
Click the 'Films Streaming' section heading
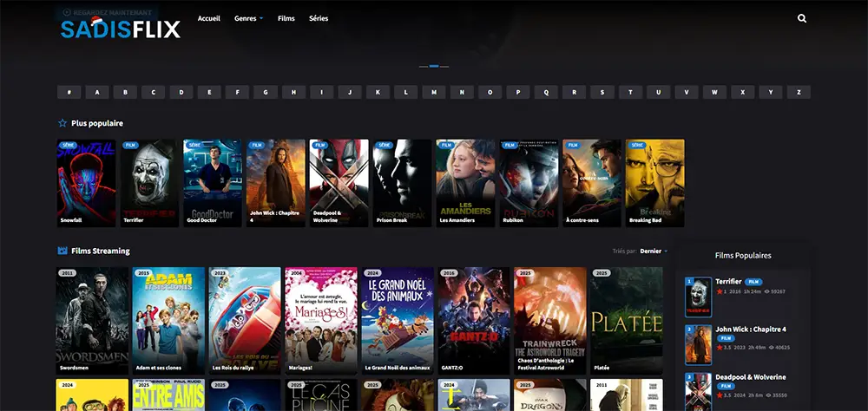click(x=101, y=251)
